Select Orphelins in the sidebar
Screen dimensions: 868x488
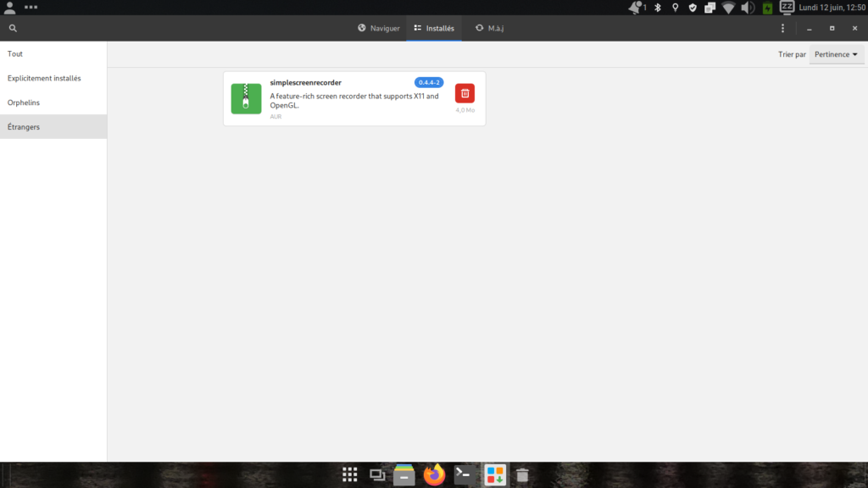tap(24, 103)
